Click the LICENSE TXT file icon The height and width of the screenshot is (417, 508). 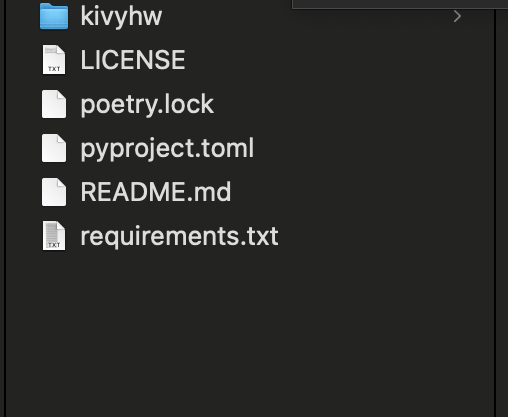pyautogui.click(x=54, y=60)
